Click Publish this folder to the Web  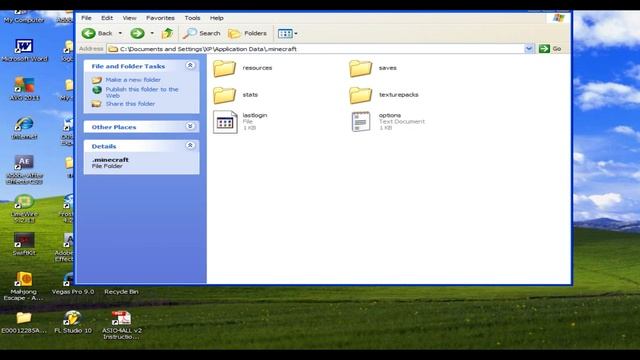tap(142, 92)
